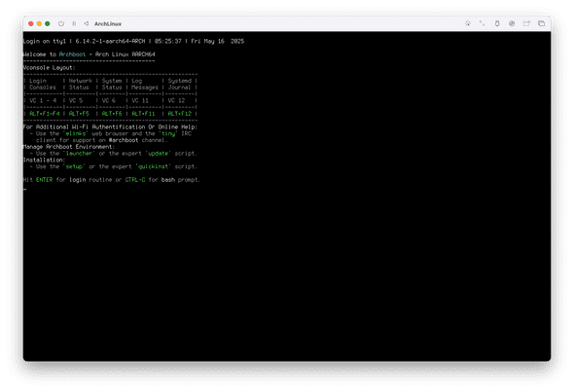574x392 pixels.
Task: Click the green 'setup' script name
Action: click(x=74, y=166)
